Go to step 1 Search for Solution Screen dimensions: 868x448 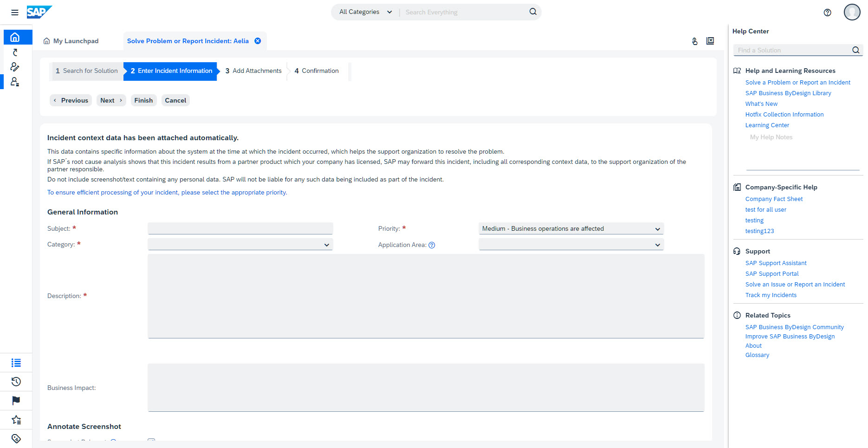[x=87, y=71]
